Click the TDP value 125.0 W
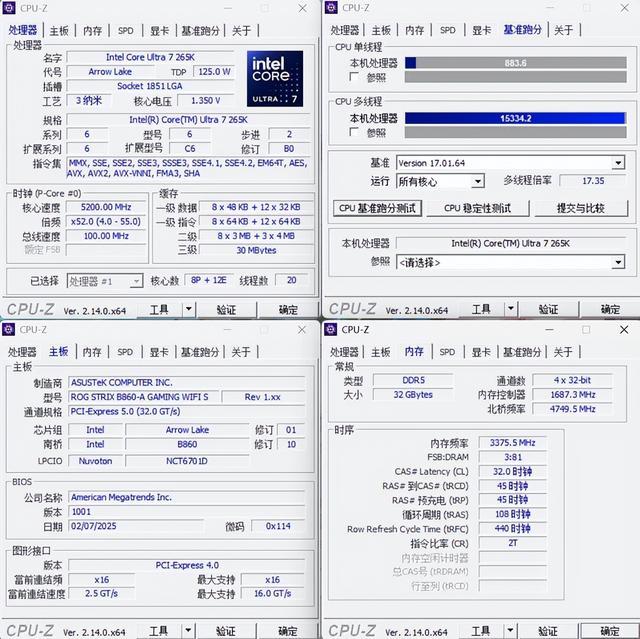 (214, 72)
